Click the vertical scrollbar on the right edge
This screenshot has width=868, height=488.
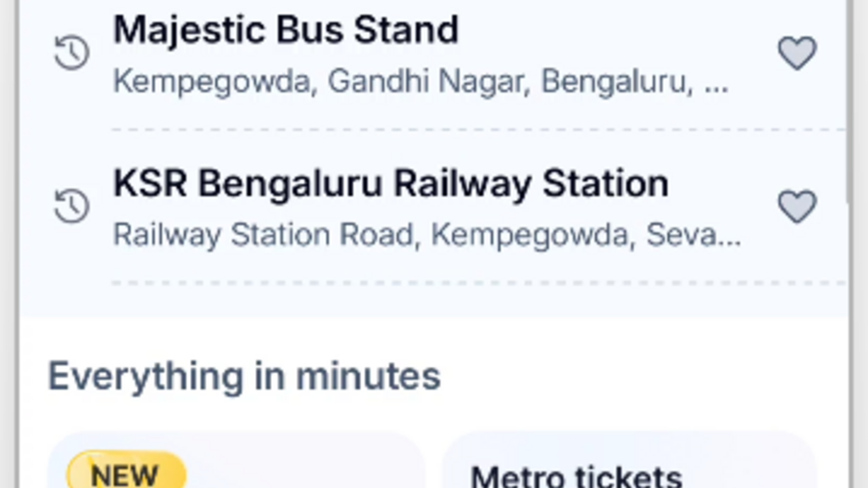click(849, 102)
